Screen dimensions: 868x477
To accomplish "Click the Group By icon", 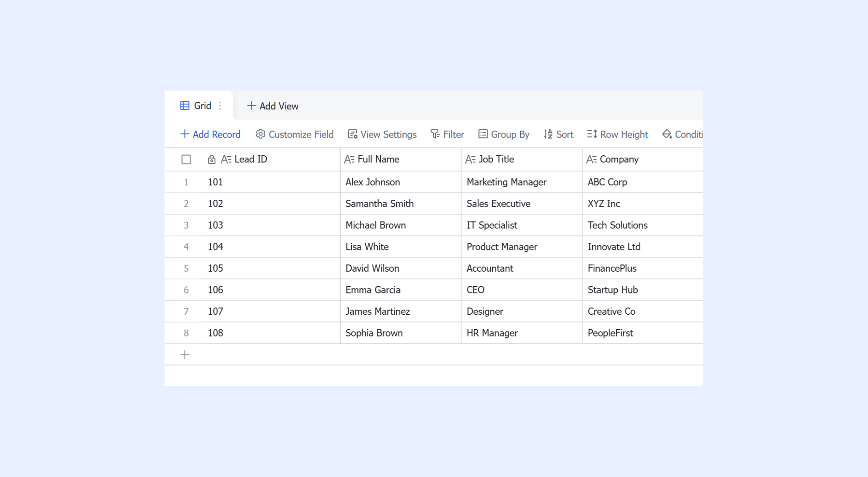I will pos(483,134).
